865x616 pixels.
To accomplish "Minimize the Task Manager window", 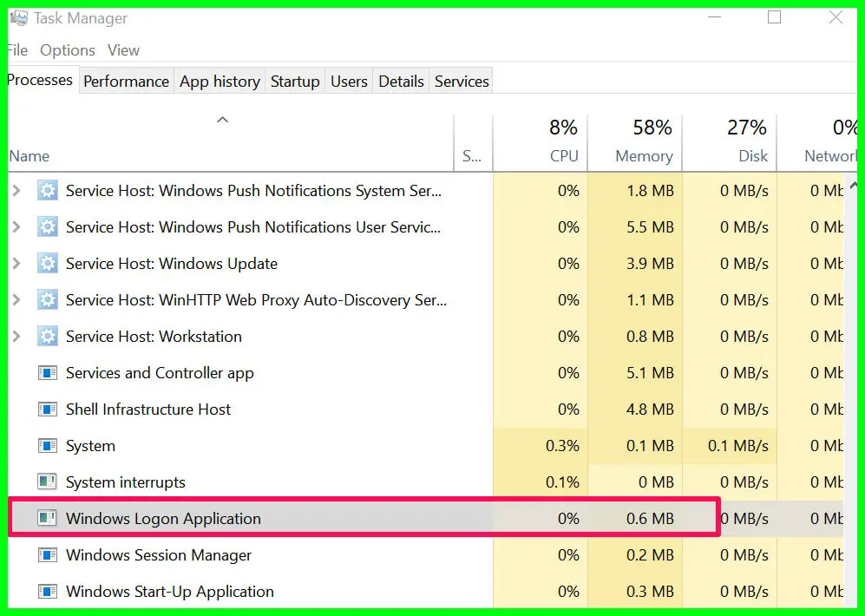I will 714,17.
